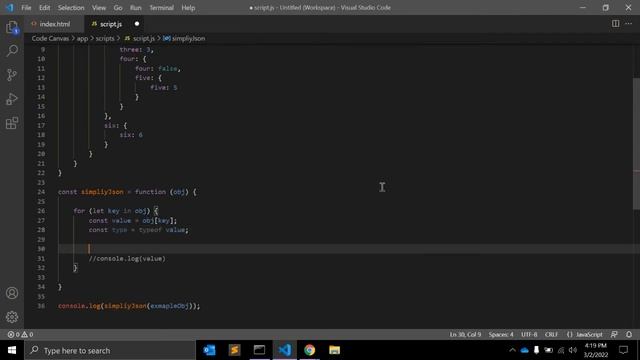This screenshot has width=640, height=360.
Task: Change indentation via Spaces: 4
Action: pos(501,334)
